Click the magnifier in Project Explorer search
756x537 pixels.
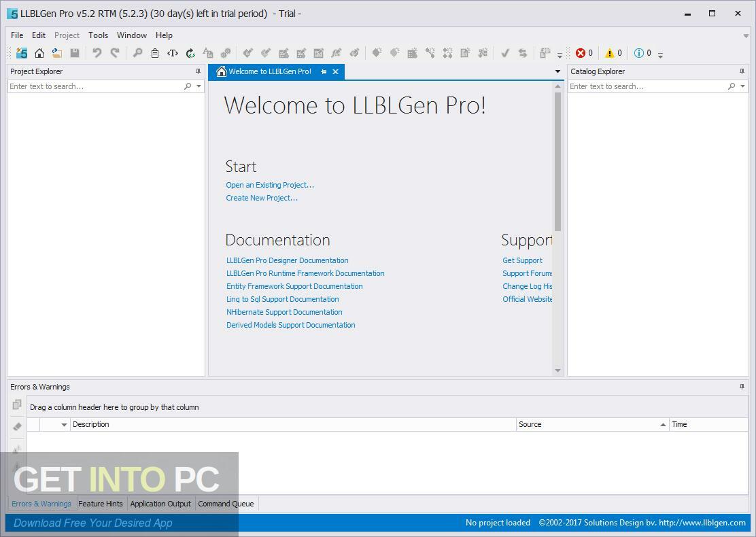[188, 86]
